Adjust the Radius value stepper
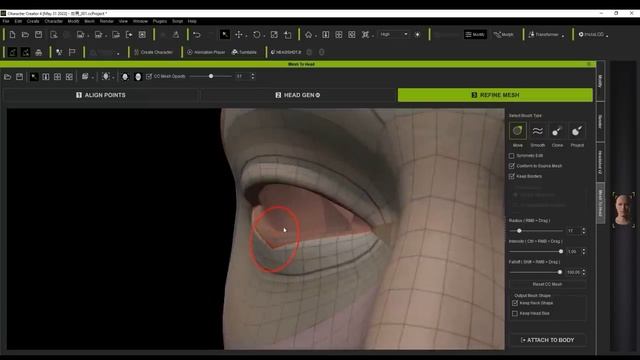This screenshot has height=360, width=640. tap(584, 231)
